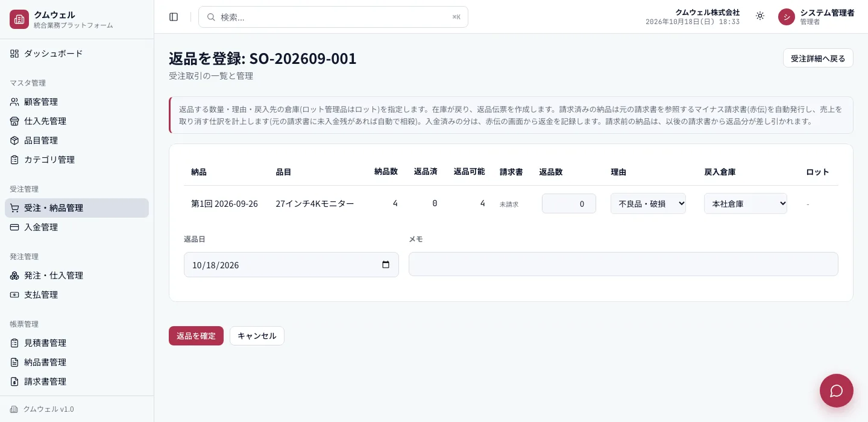This screenshot has height=422, width=868.
Task: Open 納品書管理 page
Action: (77, 362)
